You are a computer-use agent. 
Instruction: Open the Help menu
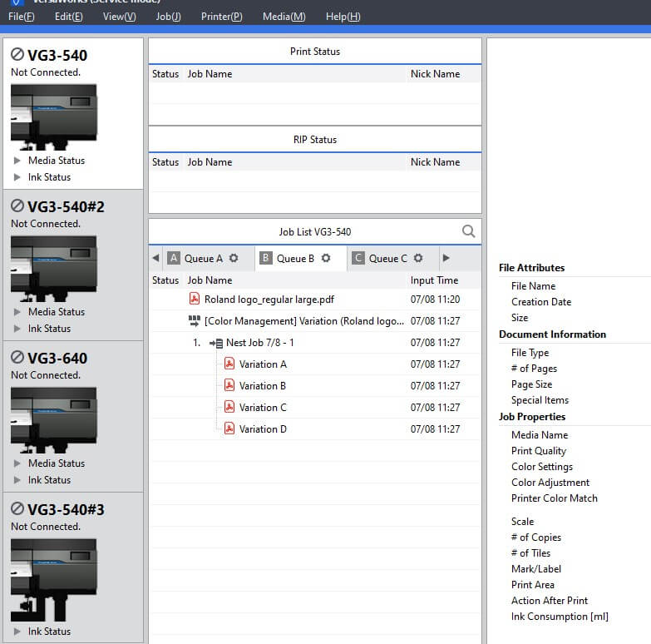pos(343,17)
